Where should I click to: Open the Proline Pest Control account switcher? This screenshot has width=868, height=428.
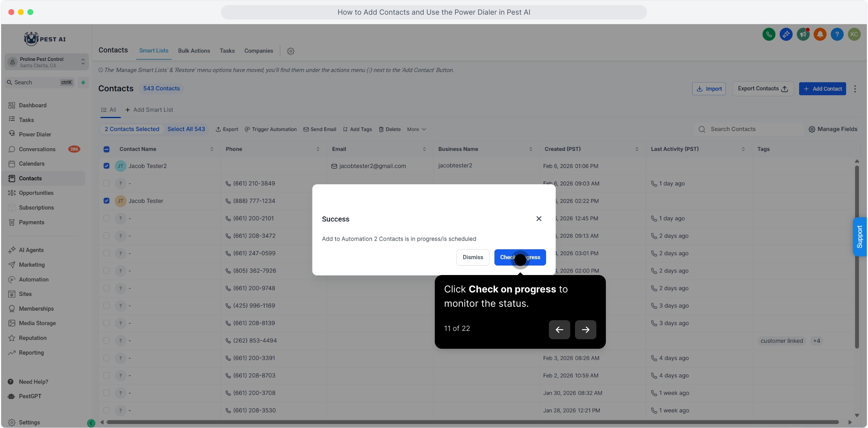tap(46, 62)
